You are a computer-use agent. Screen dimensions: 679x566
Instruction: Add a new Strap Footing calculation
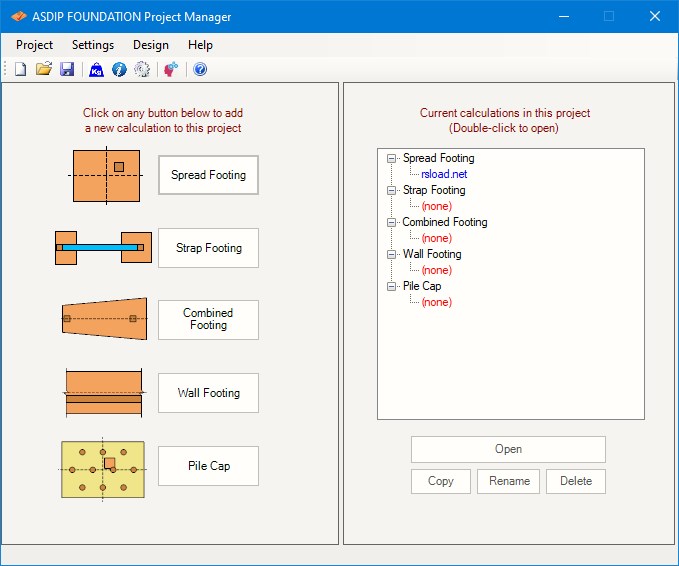[208, 248]
